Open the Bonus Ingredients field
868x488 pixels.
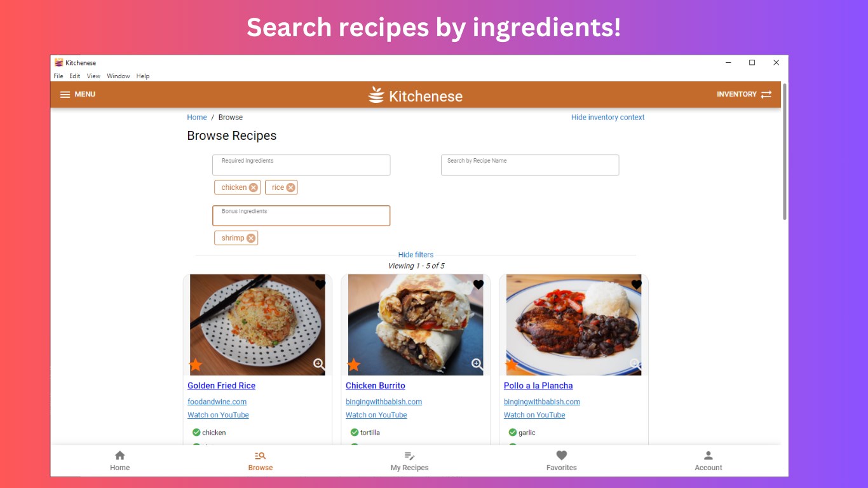tap(301, 216)
